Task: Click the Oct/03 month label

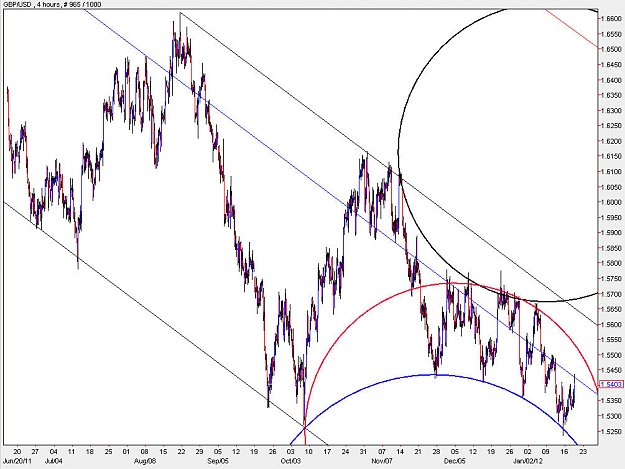Action: click(x=291, y=461)
